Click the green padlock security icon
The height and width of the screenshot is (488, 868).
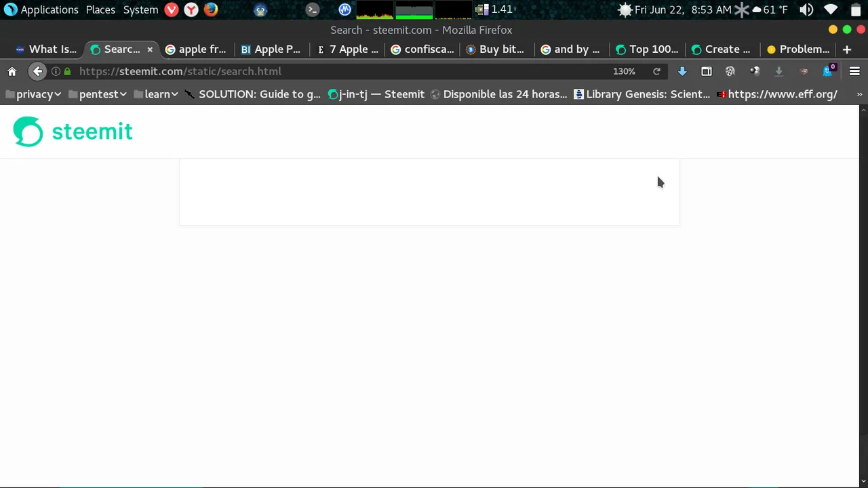pyautogui.click(x=67, y=71)
